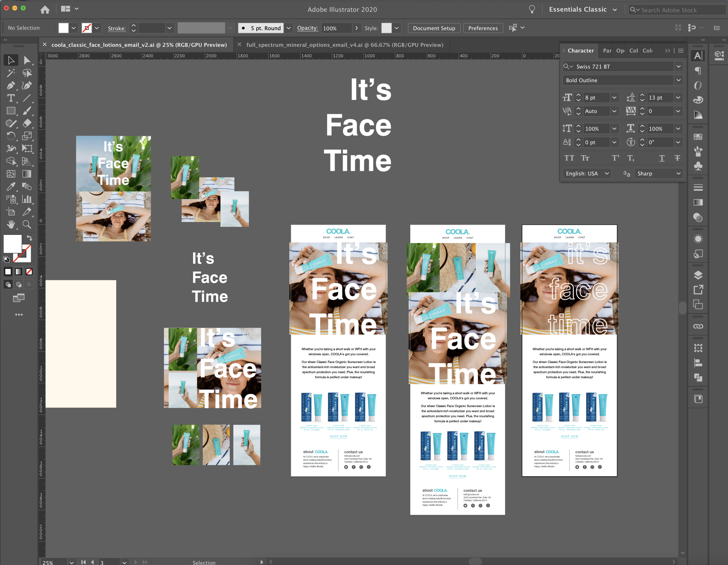
Task: Click the Preferences button
Action: (x=483, y=28)
